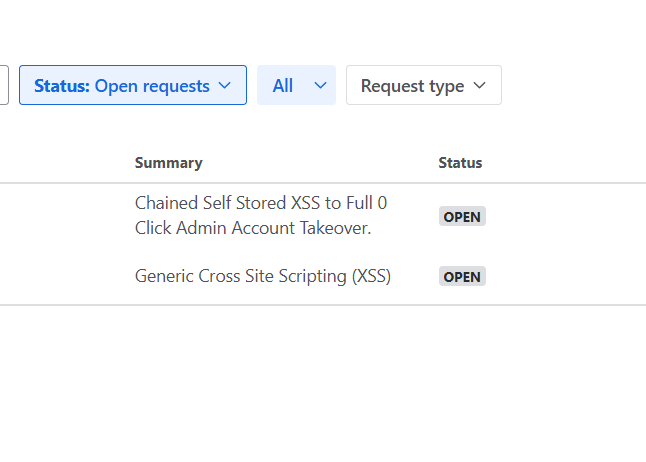Click the chevron in Request type button
This screenshot has height=462, width=646.
pyautogui.click(x=479, y=86)
